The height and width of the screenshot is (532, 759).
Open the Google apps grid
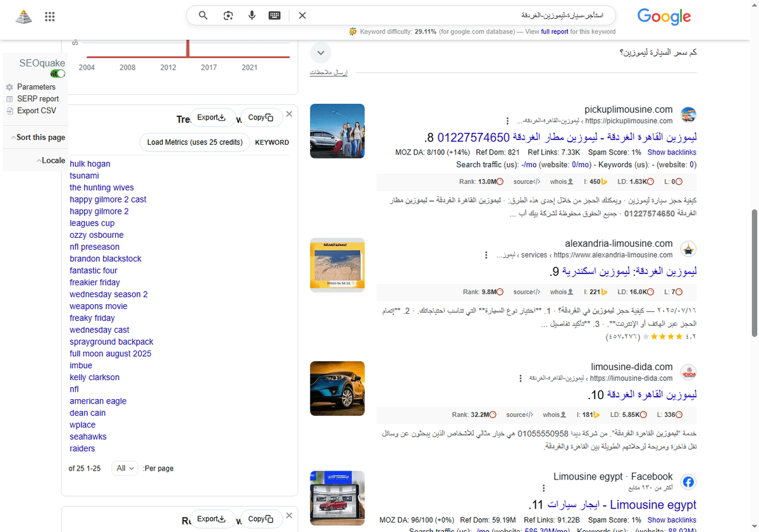tap(49, 16)
